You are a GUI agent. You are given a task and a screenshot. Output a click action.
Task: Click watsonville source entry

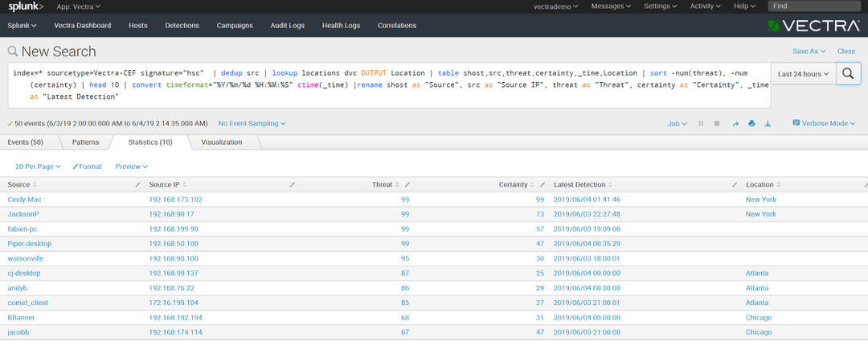(26, 258)
